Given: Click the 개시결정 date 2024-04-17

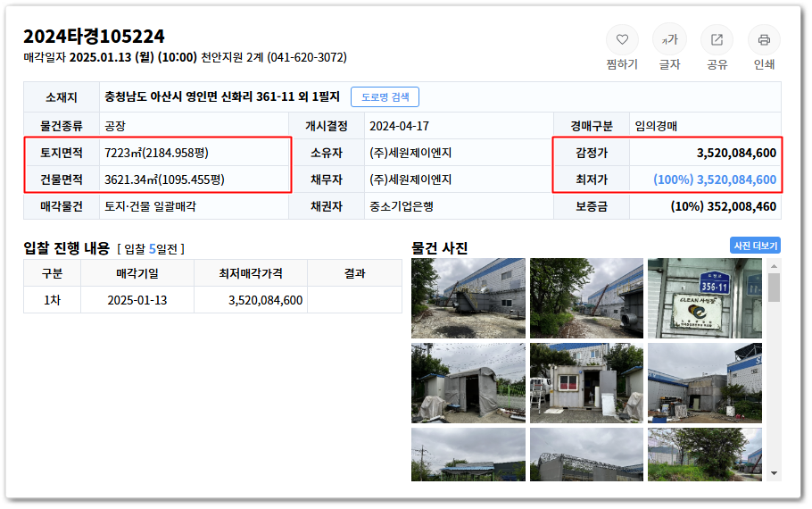Looking at the screenshot, I should click(399, 126).
